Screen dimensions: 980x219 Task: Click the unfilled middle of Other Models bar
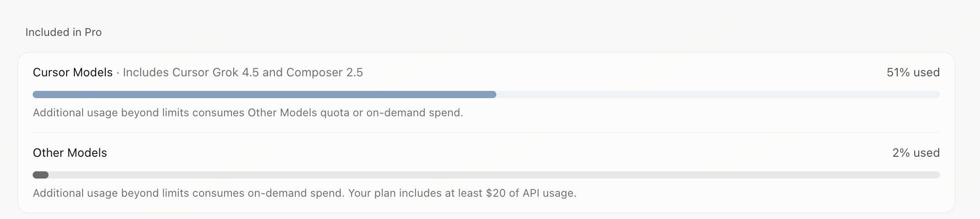point(494,175)
